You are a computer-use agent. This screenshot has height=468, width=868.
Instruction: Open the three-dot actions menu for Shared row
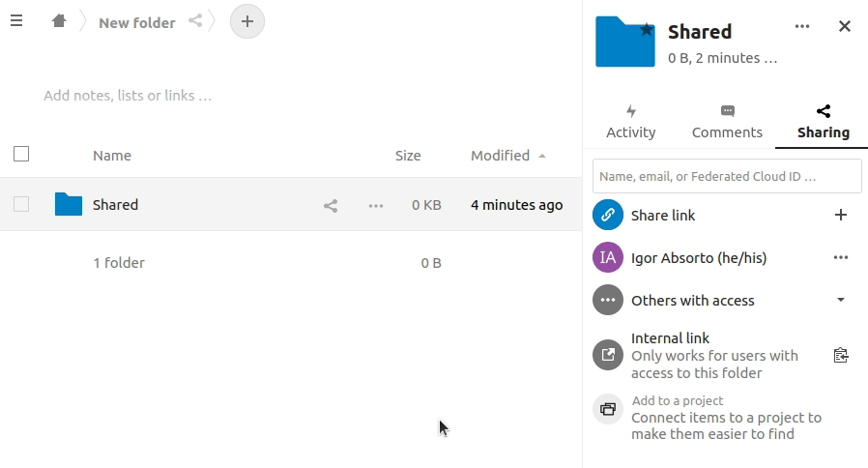(376, 205)
